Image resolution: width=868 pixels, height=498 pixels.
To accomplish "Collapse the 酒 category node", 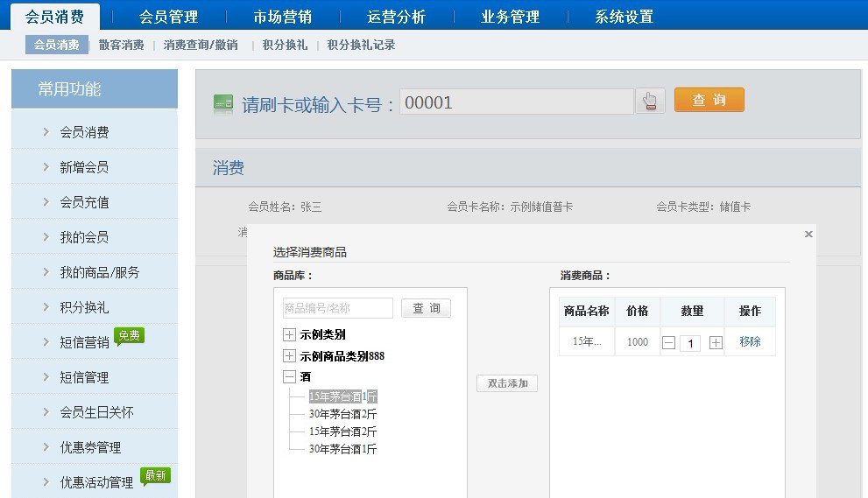I will click(x=289, y=377).
